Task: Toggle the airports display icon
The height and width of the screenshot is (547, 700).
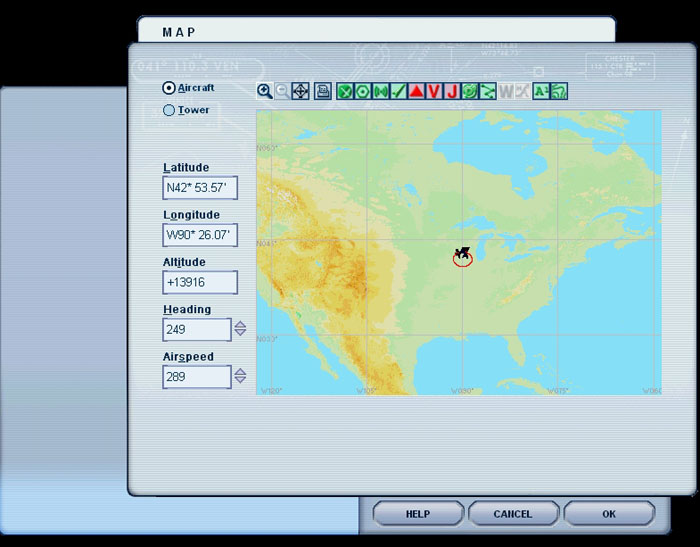Action: point(345,91)
